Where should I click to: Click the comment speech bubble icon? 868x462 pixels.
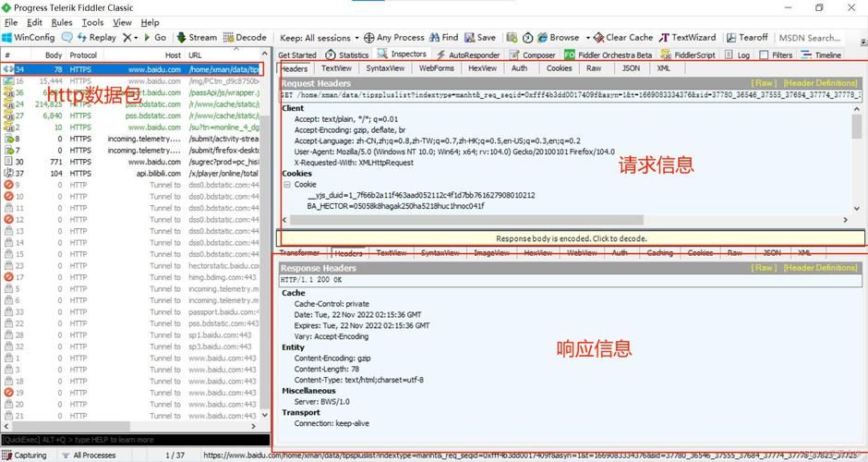pos(67,38)
